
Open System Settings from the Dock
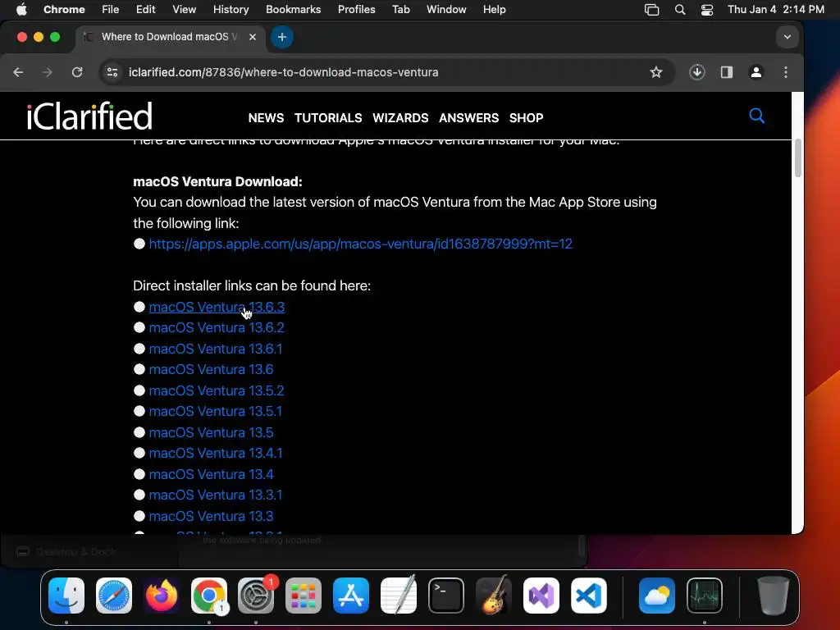point(256,596)
